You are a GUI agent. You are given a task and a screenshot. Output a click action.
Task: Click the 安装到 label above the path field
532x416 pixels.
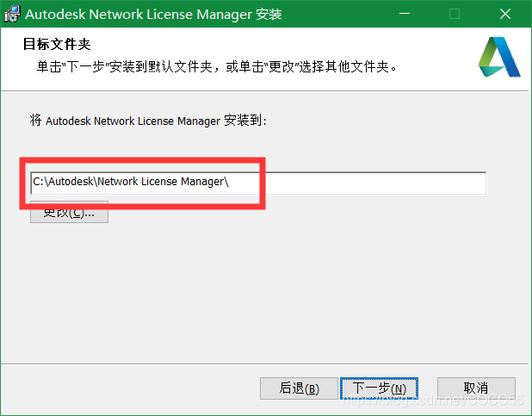pyautogui.click(x=148, y=121)
